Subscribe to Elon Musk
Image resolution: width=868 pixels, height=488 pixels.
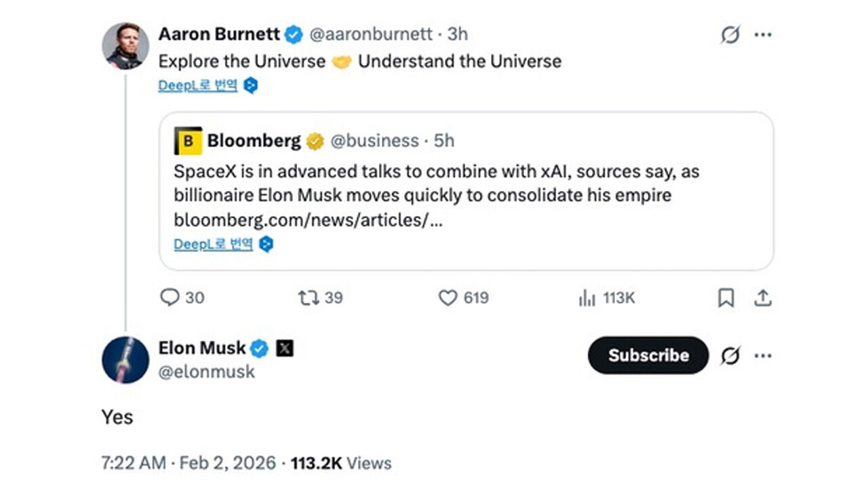[648, 356]
